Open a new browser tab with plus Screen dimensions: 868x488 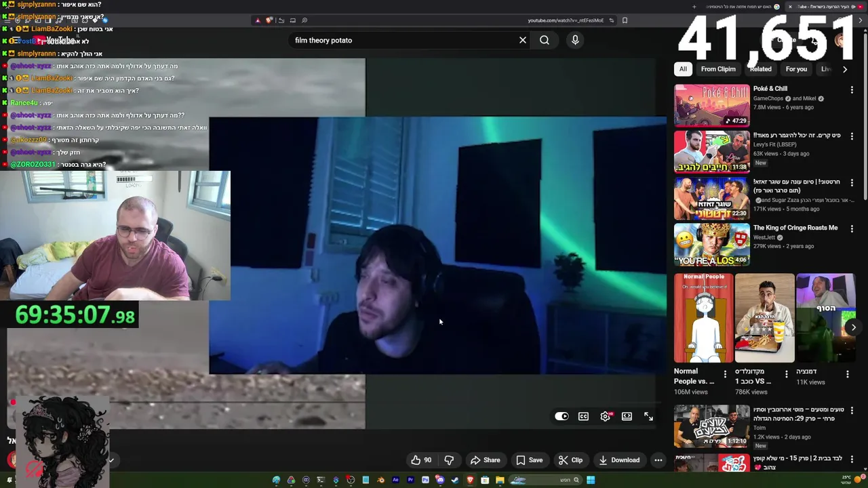[694, 7]
